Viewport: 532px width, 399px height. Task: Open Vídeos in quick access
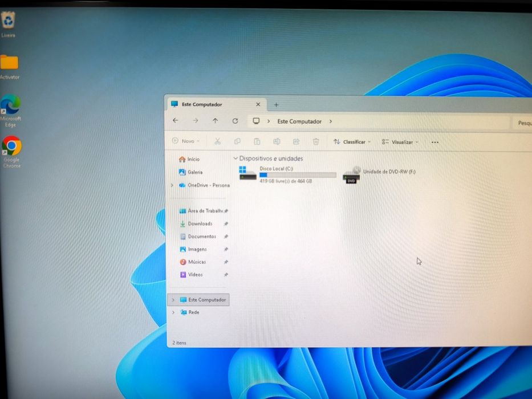tap(191, 275)
